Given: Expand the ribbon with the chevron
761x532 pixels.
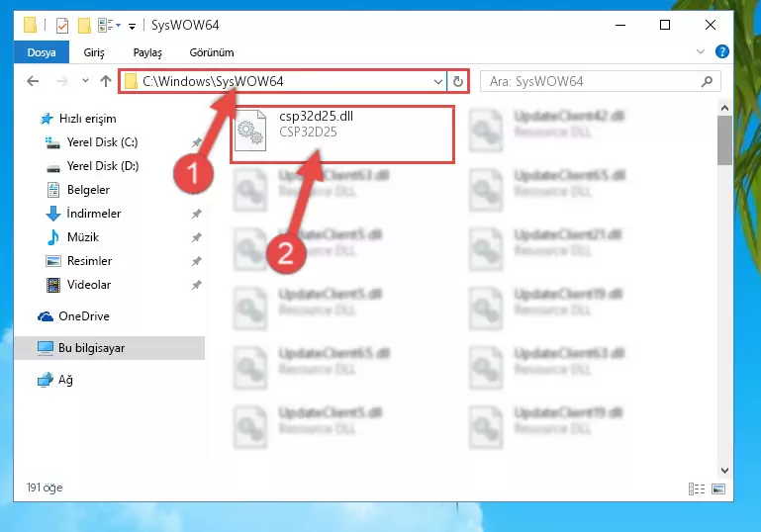Looking at the screenshot, I should coord(700,51).
